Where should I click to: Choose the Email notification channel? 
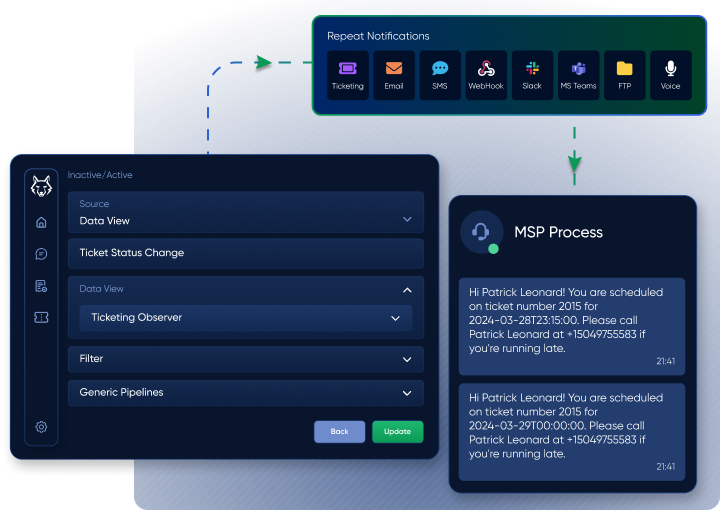click(x=394, y=75)
